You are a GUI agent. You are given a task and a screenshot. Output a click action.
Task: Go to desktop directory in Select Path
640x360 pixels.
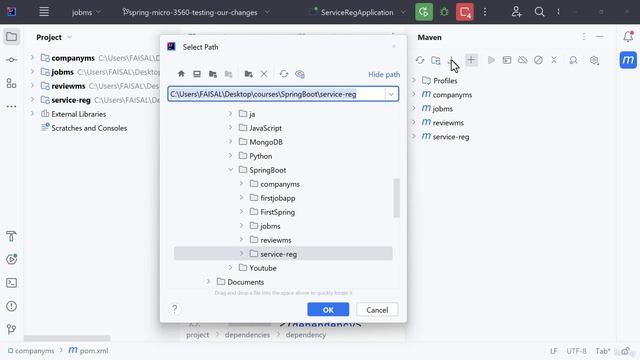(x=197, y=74)
